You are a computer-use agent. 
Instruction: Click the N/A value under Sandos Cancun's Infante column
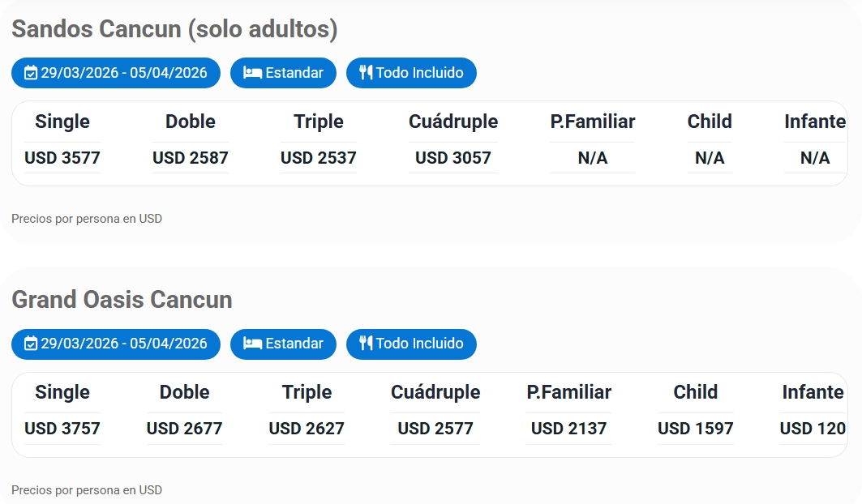[815, 158]
